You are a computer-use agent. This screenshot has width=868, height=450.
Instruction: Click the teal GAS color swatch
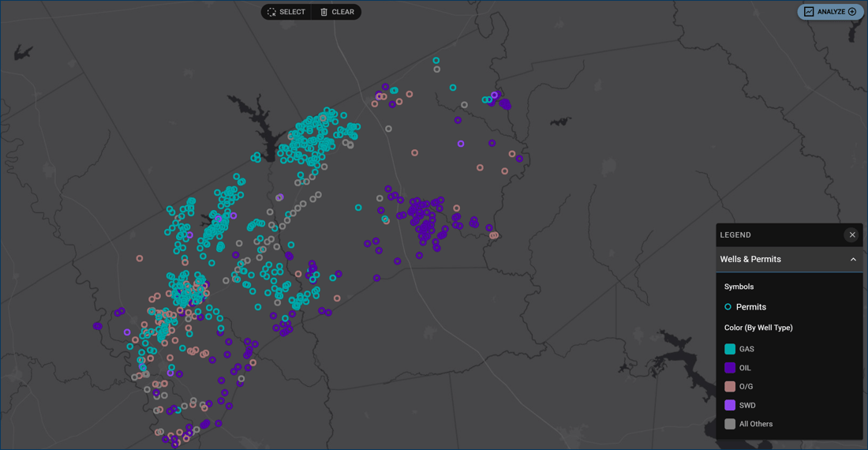coord(730,349)
